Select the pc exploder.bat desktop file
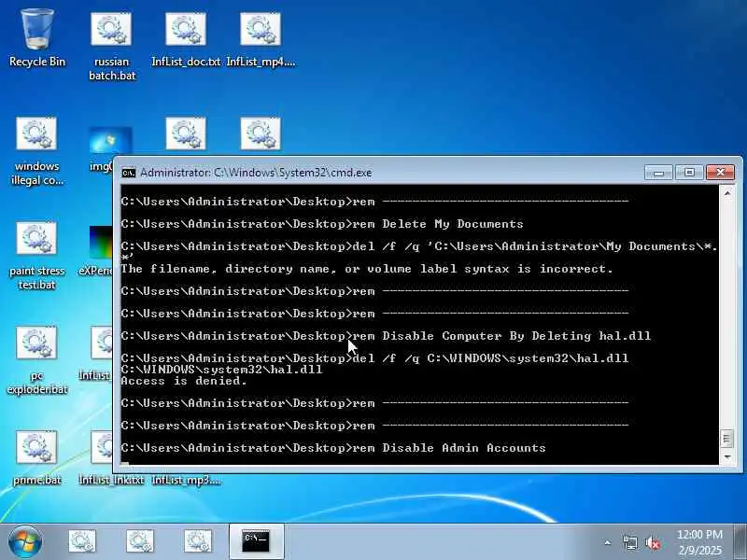 pyautogui.click(x=36, y=361)
